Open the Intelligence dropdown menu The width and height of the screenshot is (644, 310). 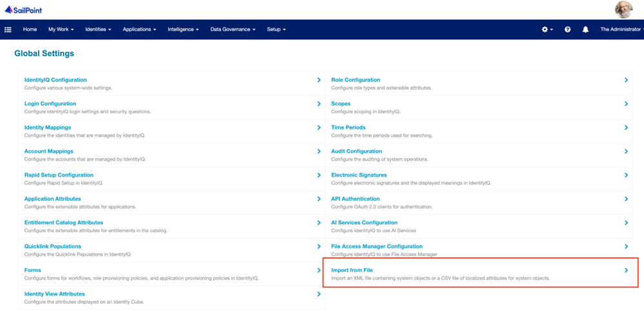(x=183, y=30)
